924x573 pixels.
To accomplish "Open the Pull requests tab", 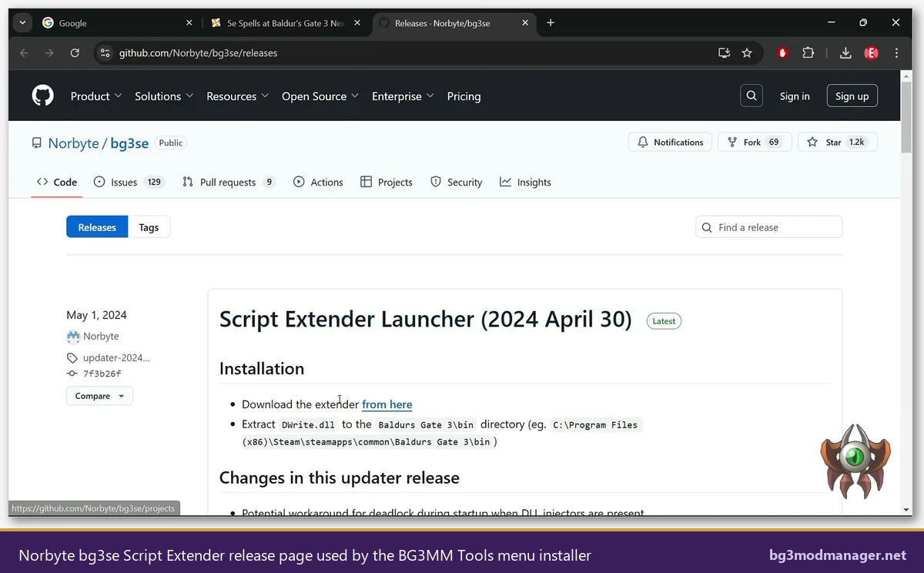I will (229, 183).
